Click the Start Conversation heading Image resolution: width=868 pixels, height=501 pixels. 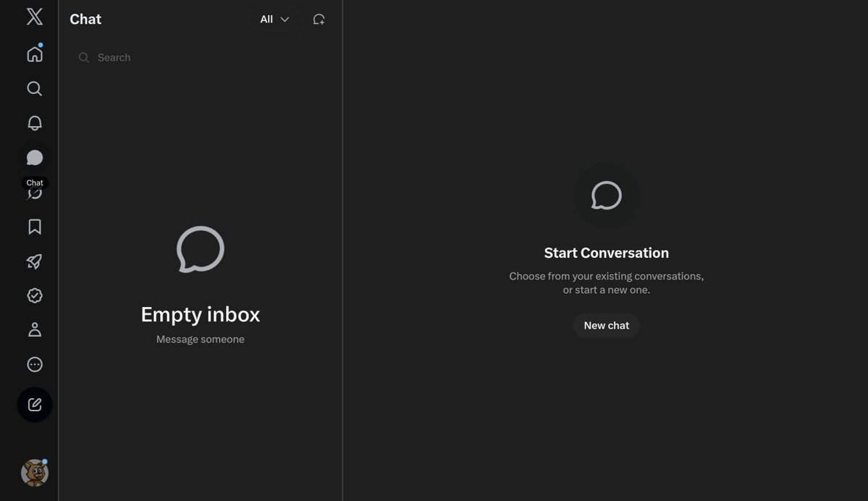pyautogui.click(x=606, y=253)
